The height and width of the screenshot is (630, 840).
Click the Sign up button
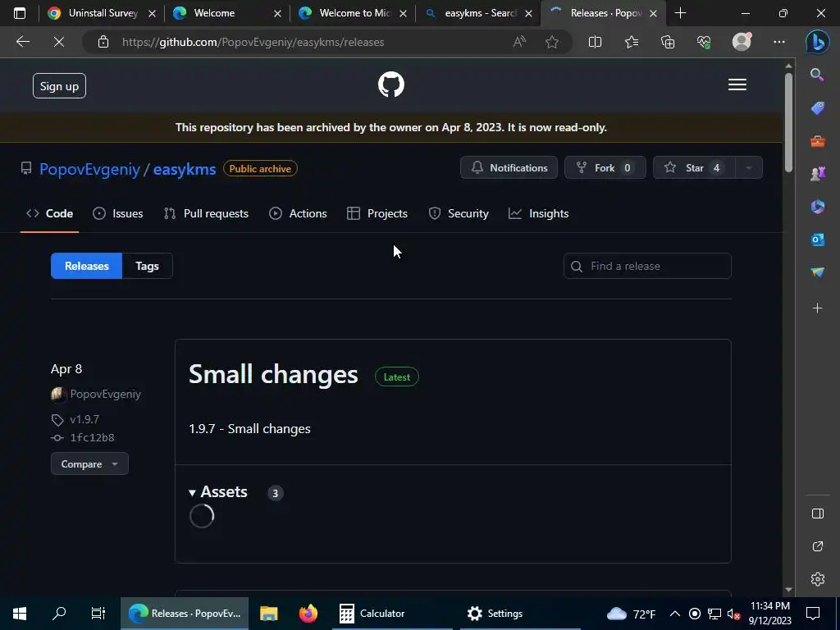pyautogui.click(x=59, y=85)
